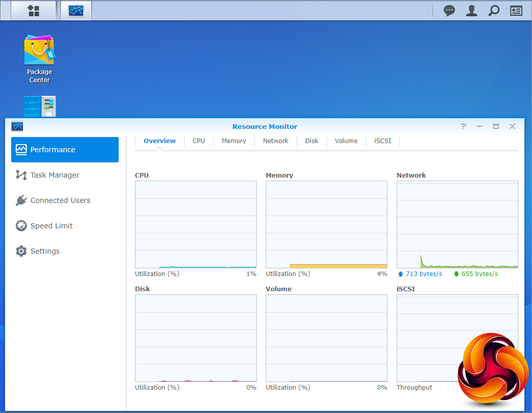The height and width of the screenshot is (413, 532).
Task: Open Task Manager in the sidebar
Action: pyautogui.click(x=65, y=175)
